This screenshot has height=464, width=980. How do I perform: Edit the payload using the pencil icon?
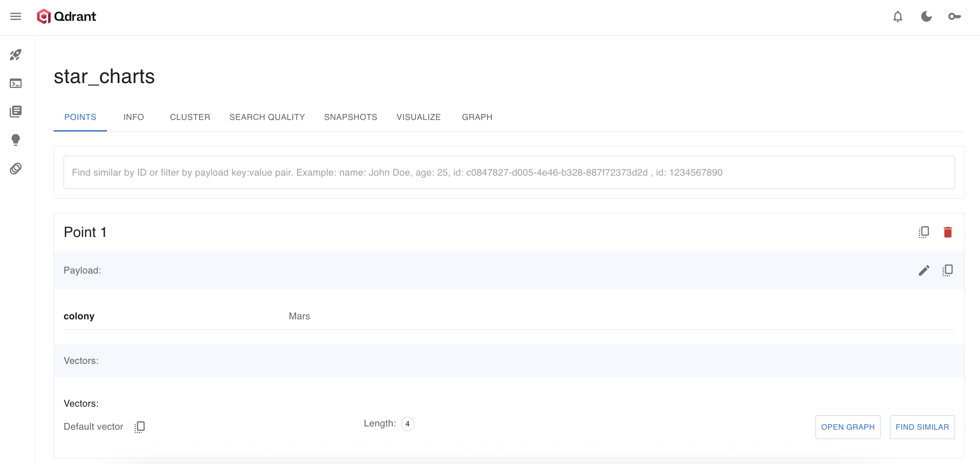924,270
